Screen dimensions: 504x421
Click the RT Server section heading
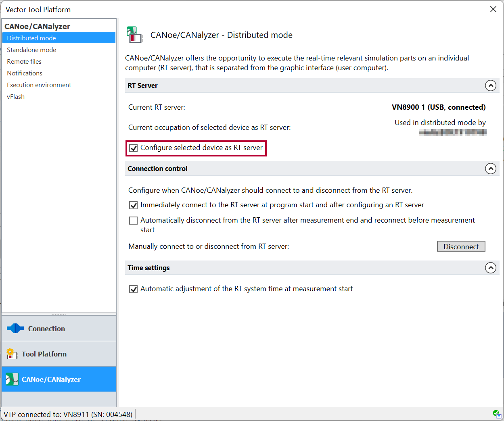click(x=142, y=85)
